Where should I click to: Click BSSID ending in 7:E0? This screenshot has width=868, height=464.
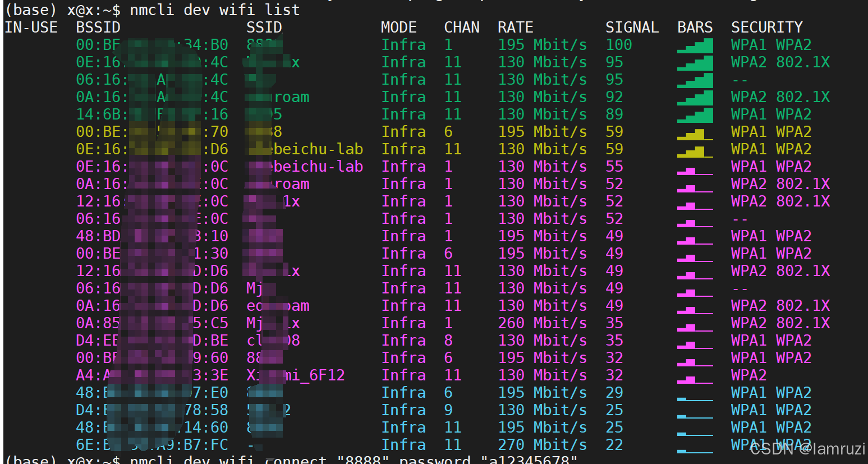[152, 393]
